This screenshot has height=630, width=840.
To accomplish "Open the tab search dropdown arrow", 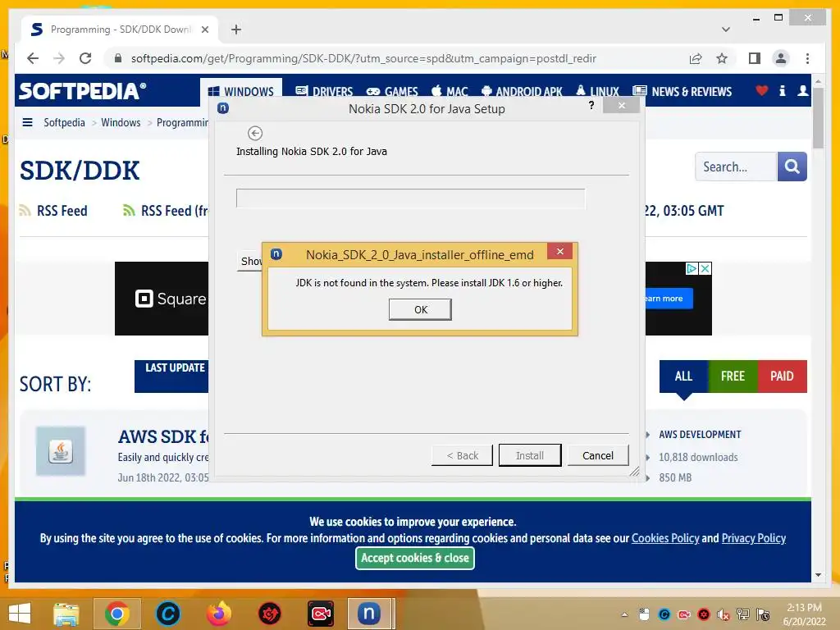I will click(x=725, y=30).
